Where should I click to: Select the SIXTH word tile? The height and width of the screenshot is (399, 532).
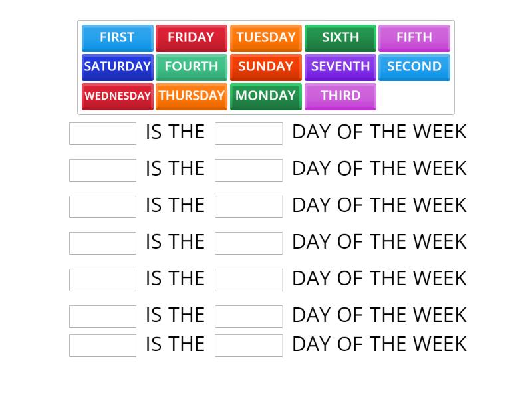point(340,38)
